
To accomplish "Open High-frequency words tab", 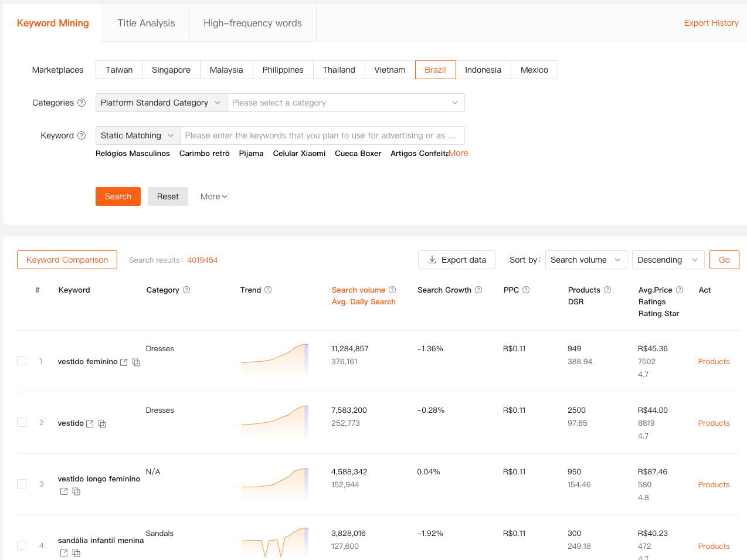I will pos(252,23).
